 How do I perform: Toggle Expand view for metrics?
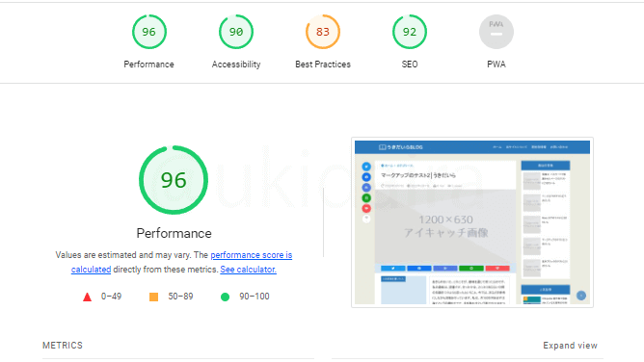[570, 346]
